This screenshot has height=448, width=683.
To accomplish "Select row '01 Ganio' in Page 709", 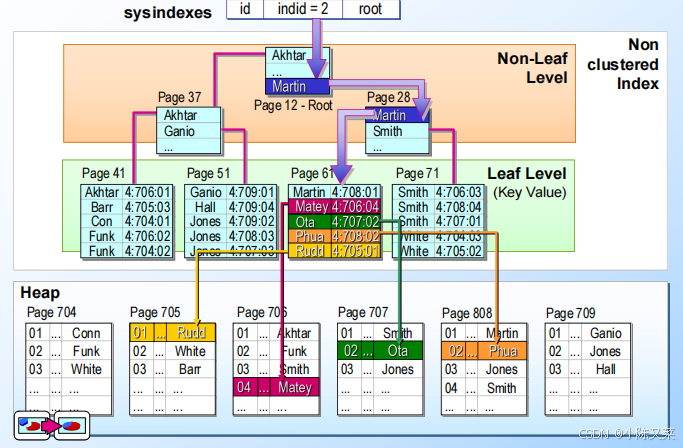I will tap(588, 333).
